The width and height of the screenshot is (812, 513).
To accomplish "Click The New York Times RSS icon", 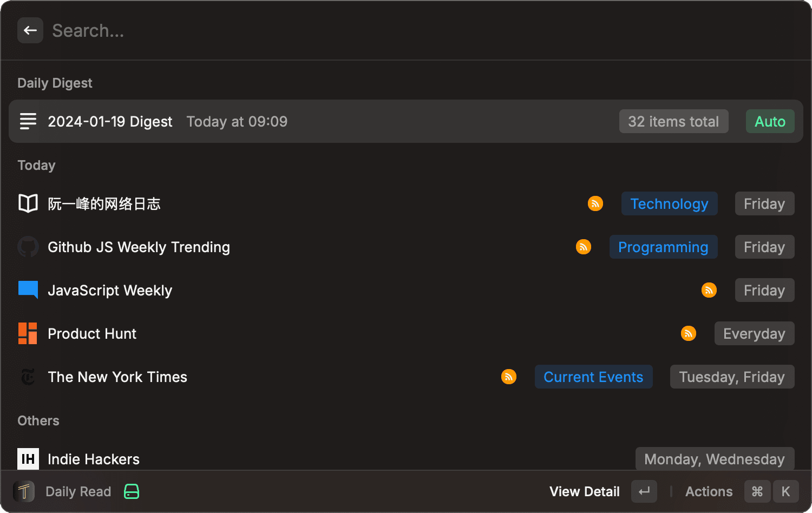I will click(x=509, y=377).
